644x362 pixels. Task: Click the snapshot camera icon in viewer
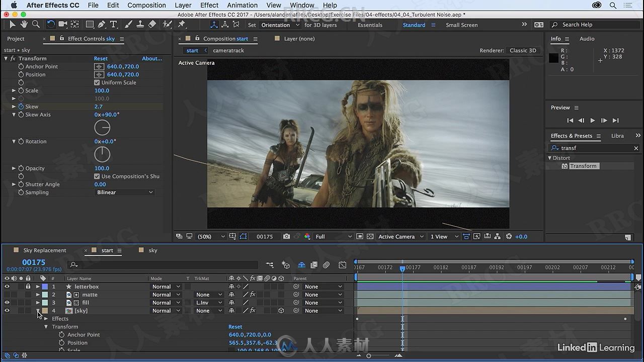[x=286, y=236]
